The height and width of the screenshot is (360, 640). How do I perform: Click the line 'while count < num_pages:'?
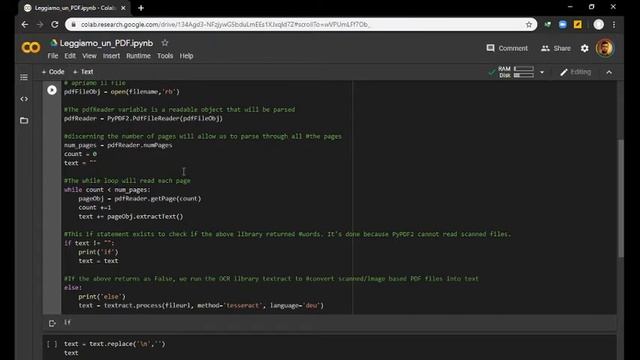pos(107,190)
